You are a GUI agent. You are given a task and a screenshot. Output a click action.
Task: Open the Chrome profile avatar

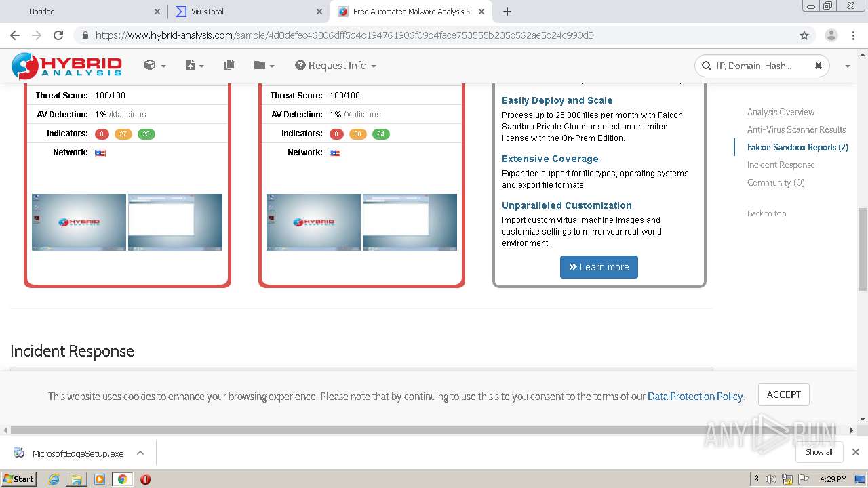click(831, 35)
